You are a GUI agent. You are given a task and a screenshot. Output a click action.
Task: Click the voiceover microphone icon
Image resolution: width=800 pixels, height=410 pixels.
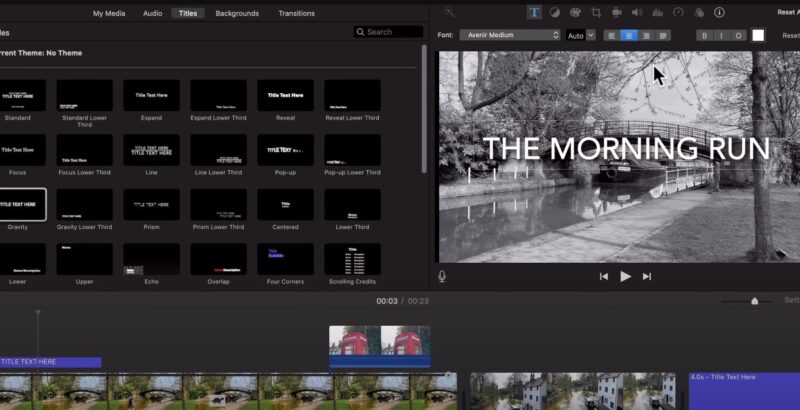click(x=442, y=276)
